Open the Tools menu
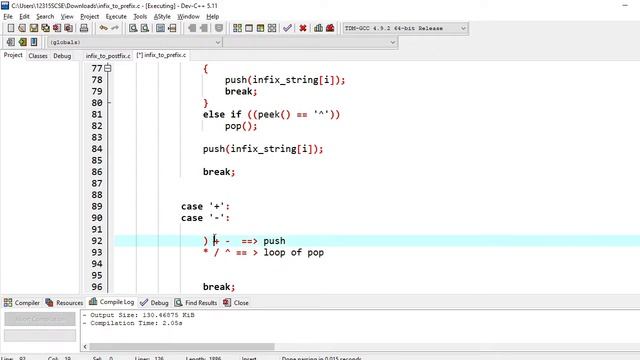This screenshot has width=640, height=360. point(140,16)
